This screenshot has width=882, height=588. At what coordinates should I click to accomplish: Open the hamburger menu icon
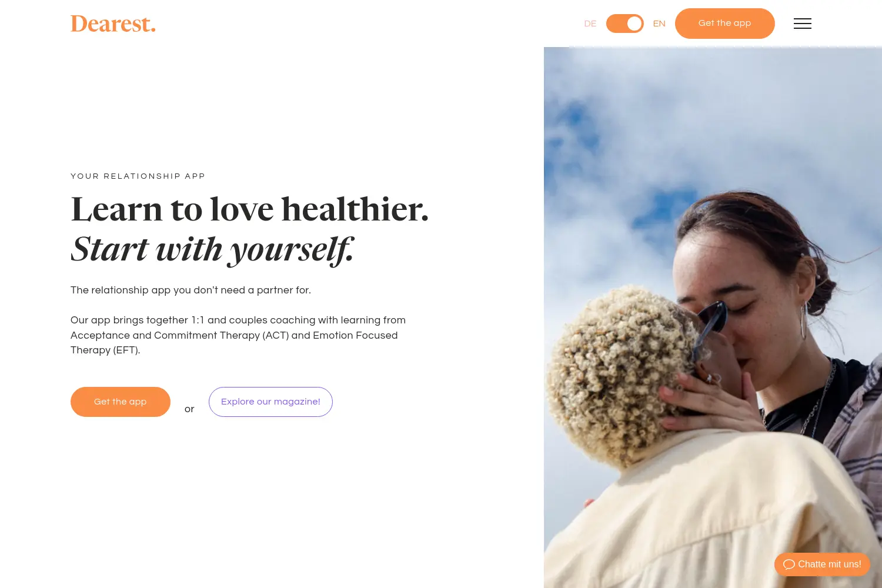tap(802, 24)
